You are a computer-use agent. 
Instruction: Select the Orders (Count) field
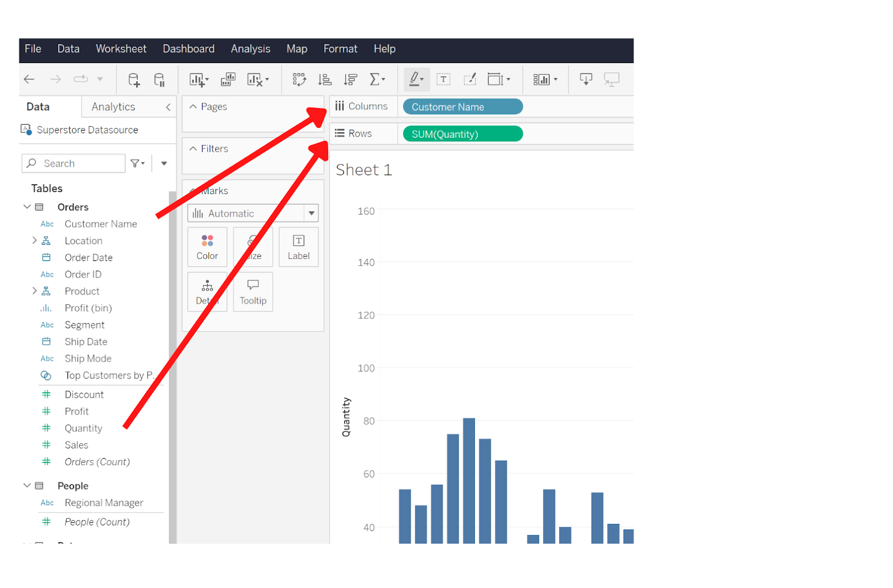click(97, 462)
